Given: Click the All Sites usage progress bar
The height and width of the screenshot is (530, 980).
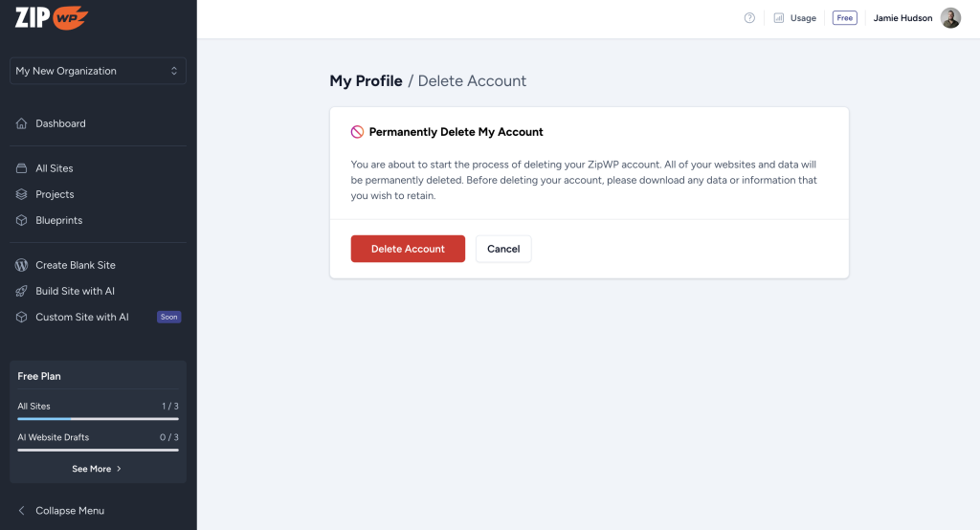Looking at the screenshot, I should (x=98, y=418).
